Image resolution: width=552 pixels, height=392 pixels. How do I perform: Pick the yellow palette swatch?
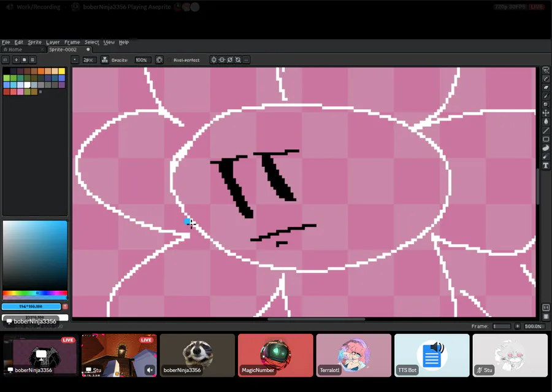[x=62, y=71]
